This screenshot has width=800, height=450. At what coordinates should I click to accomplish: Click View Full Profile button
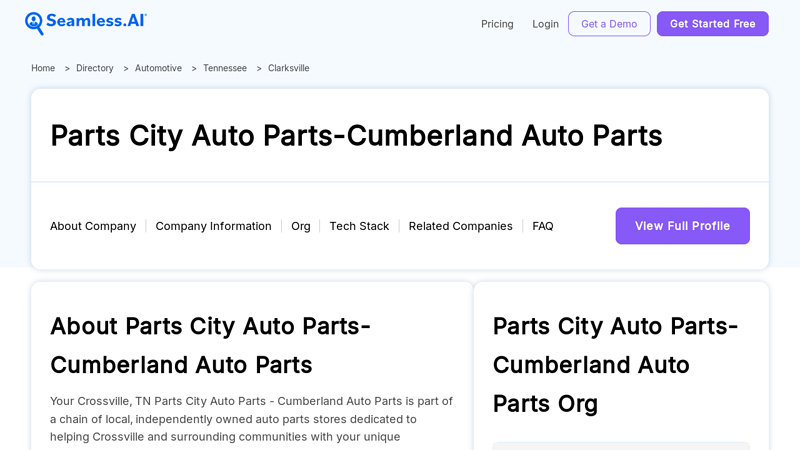(x=682, y=226)
